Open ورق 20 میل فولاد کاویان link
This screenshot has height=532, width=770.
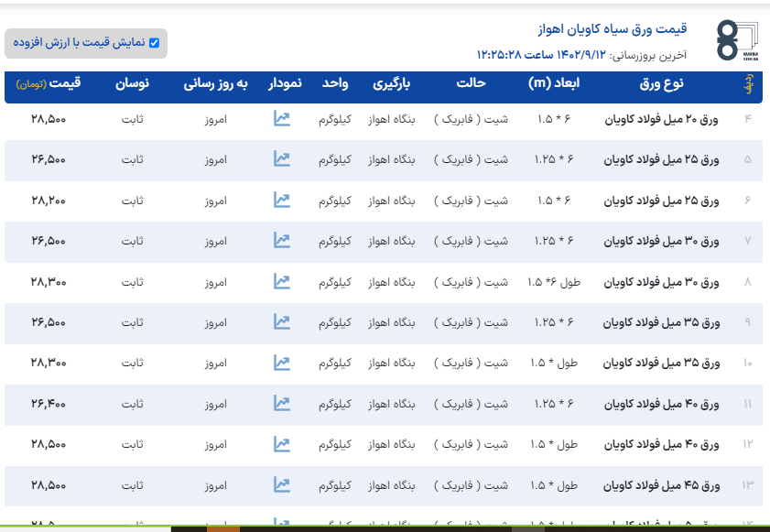click(x=661, y=119)
